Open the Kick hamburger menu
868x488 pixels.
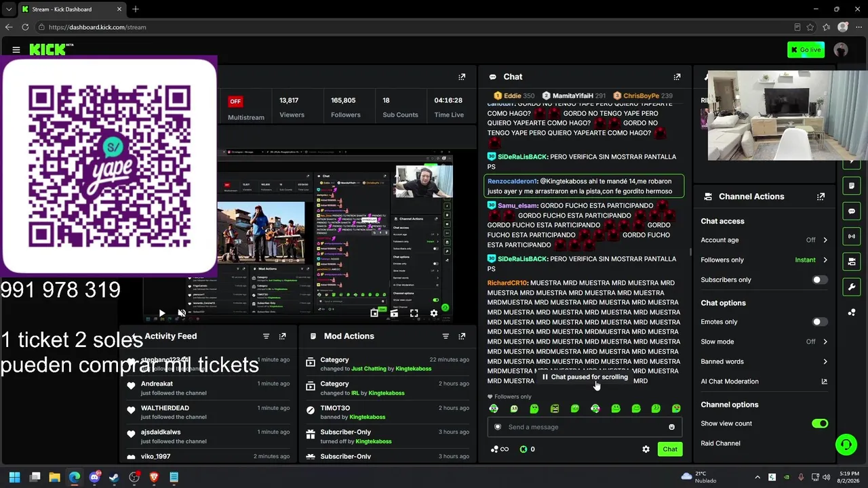[16, 49]
